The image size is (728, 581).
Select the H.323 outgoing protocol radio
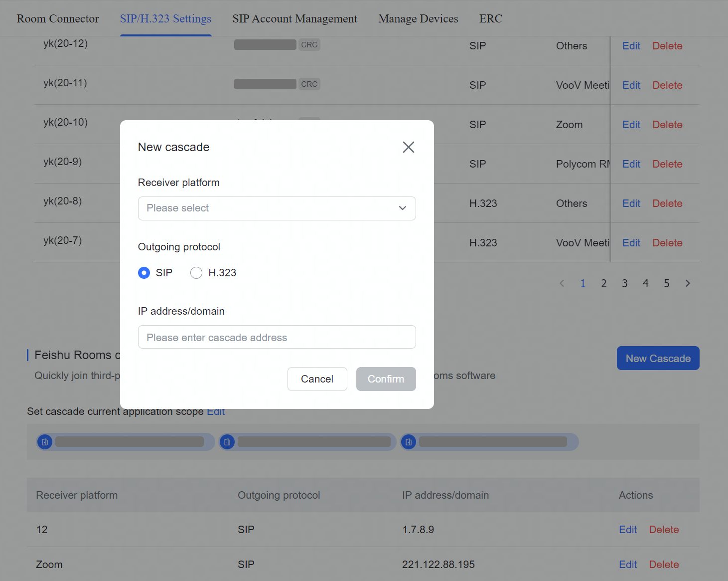tap(196, 273)
